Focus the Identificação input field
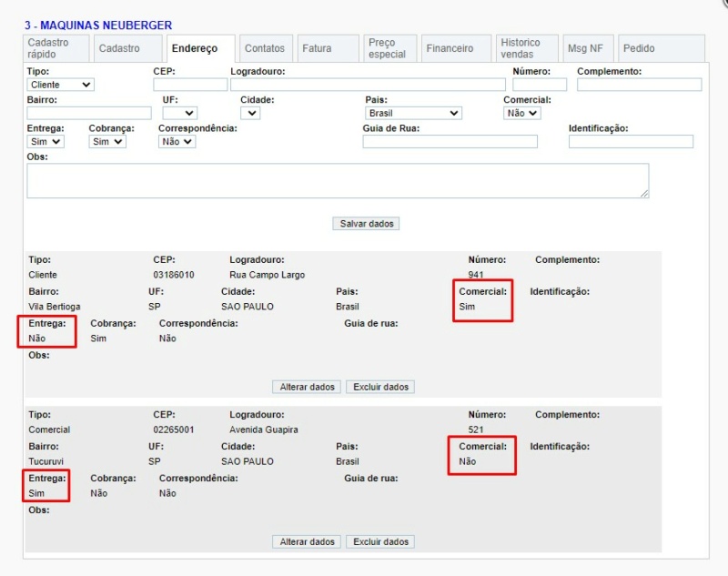Viewport: 728px width, 576px height. coord(631,142)
